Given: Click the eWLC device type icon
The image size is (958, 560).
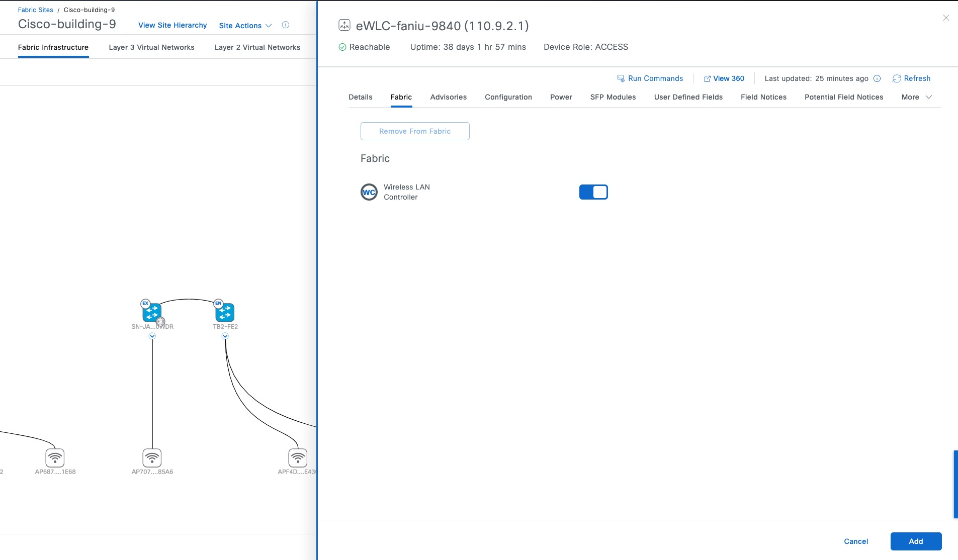Looking at the screenshot, I should pyautogui.click(x=344, y=25).
